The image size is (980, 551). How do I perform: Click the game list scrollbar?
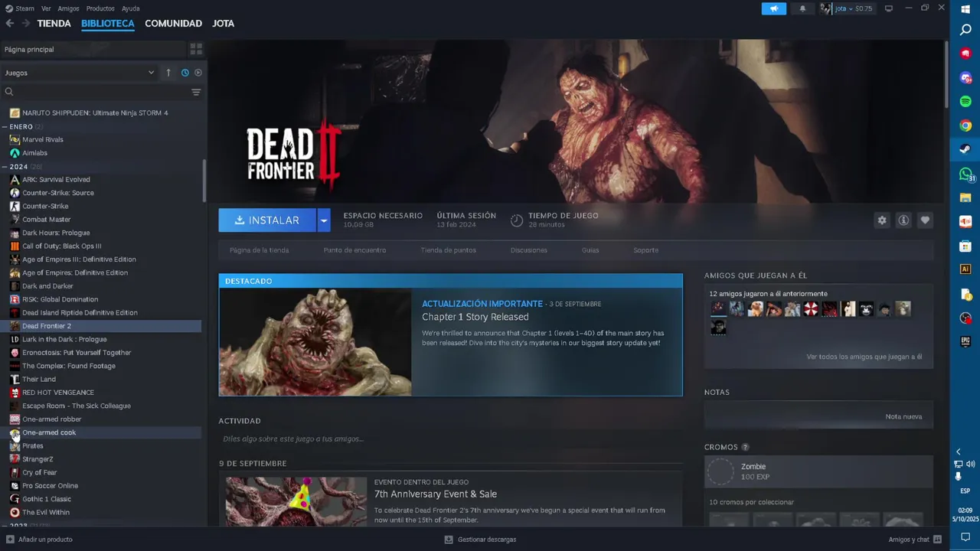pos(204,181)
